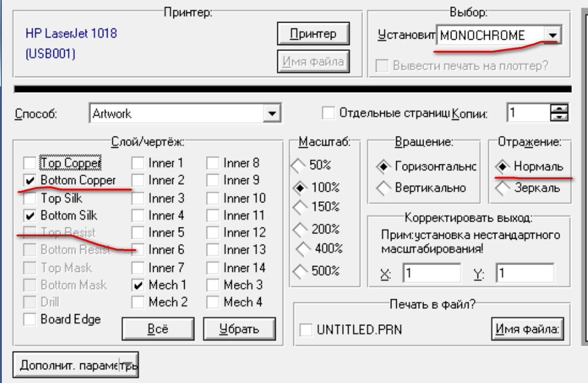Expand Дополнит. параметры dropdown button
The height and width of the screenshot is (383, 588).
tap(129, 365)
